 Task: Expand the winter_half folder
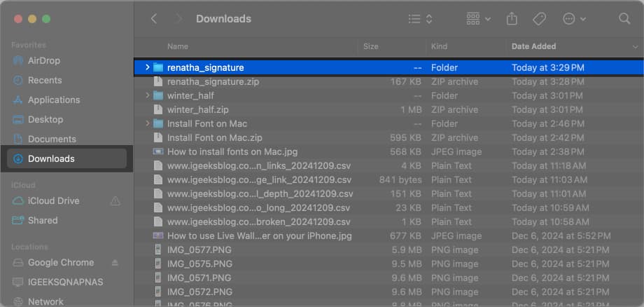148,95
